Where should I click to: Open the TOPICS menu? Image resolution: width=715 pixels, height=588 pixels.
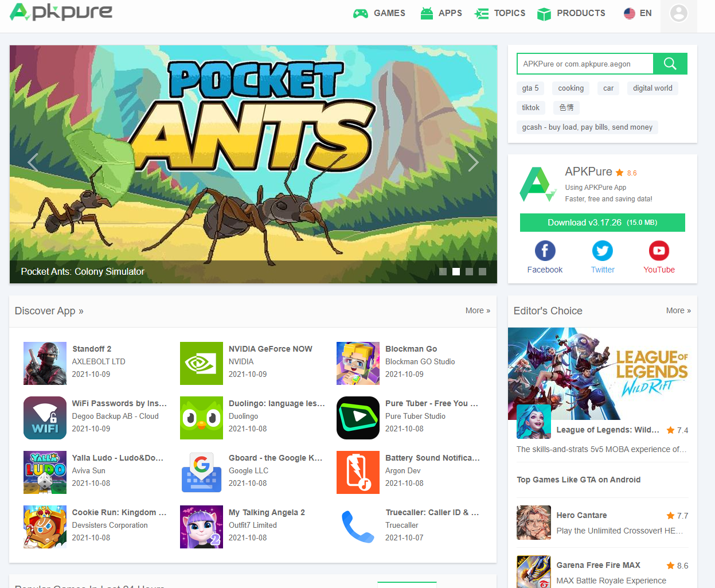(500, 13)
